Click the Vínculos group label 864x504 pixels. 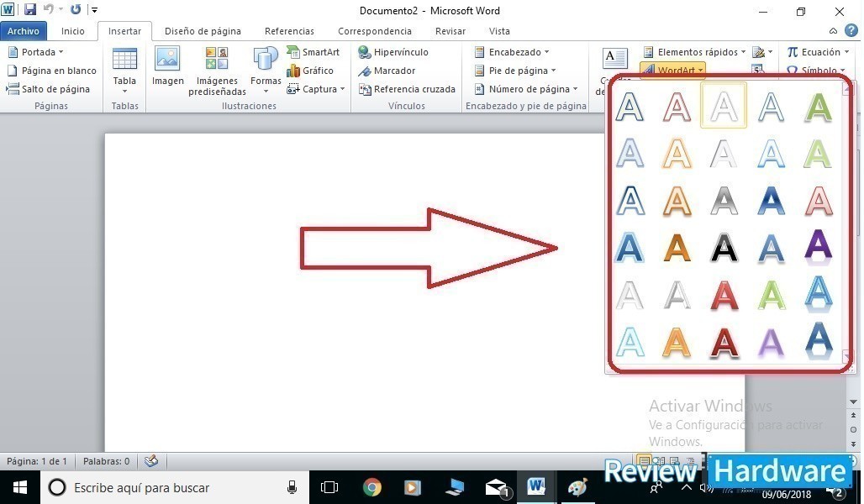(x=406, y=106)
